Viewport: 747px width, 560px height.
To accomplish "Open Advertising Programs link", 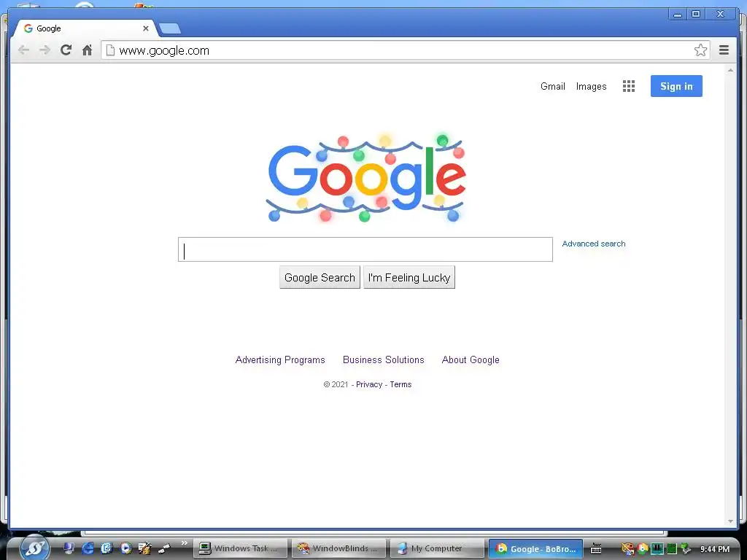I will pyautogui.click(x=280, y=360).
